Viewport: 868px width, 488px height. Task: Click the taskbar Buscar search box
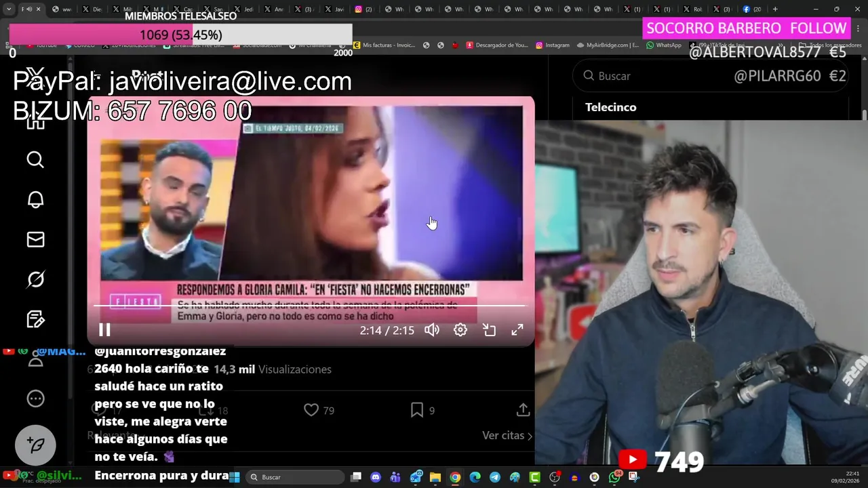[x=296, y=477]
